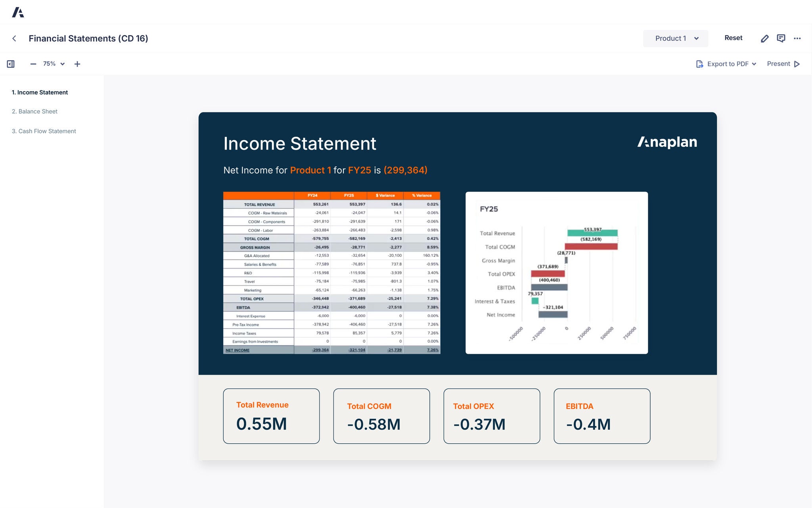Open the Product 1 selector dropdown

click(675, 38)
